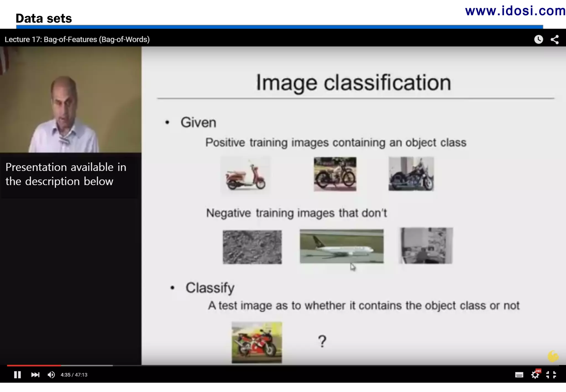Click the 'Presentation available in the description' annotation
The height and width of the screenshot is (392, 566).
[66, 174]
